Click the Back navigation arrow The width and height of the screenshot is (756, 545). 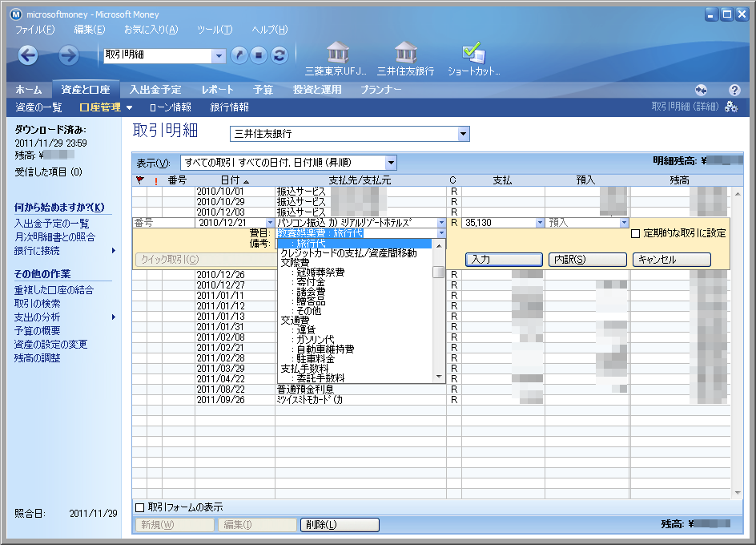28,55
